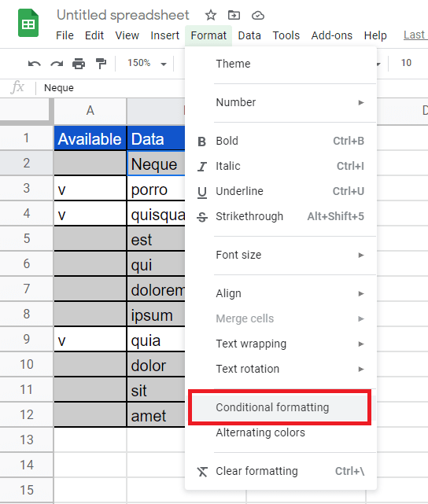Star the Untitled spreadsheet

point(211,15)
